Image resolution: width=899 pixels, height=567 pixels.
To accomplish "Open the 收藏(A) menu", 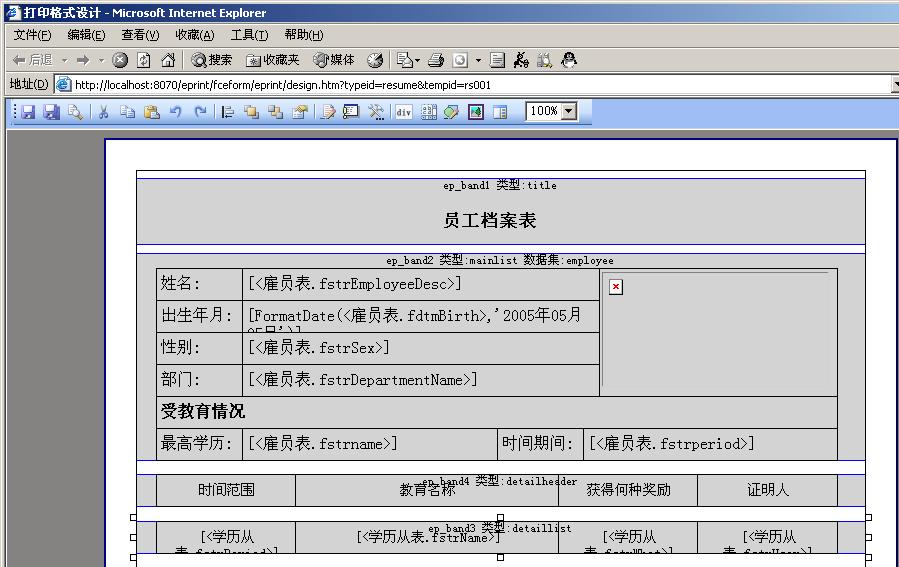I will pyautogui.click(x=195, y=35).
